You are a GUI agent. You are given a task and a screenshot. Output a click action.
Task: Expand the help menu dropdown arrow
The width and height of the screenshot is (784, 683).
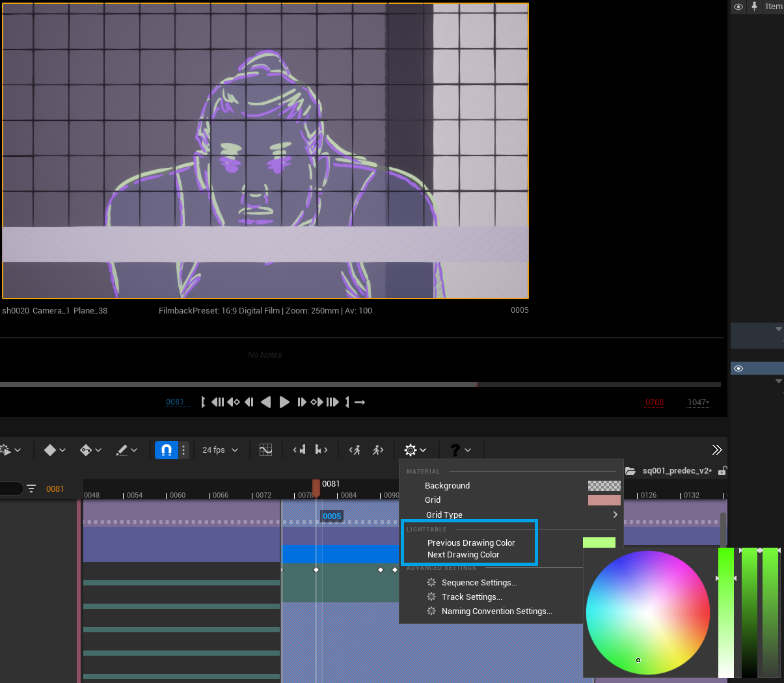pyautogui.click(x=468, y=449)
